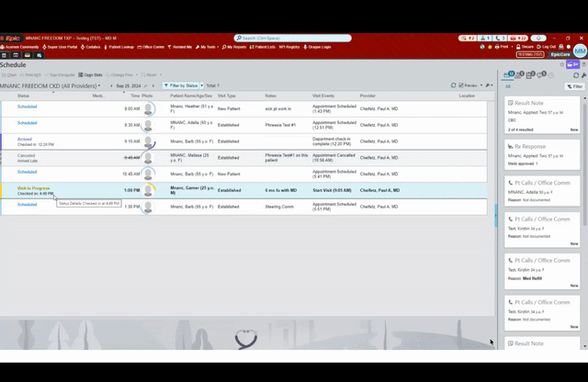The height and width of the screenshot is (382, 588).
Task: Select the clipboard sidebar tab icon
Action: tap(530, 75)
